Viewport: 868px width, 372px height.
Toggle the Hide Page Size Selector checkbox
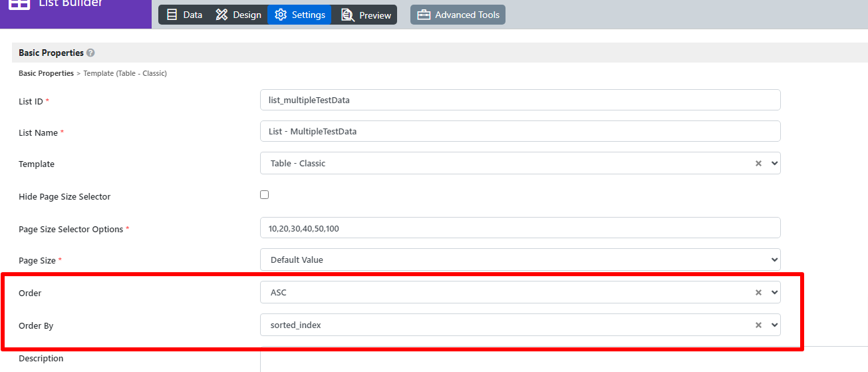265,195
